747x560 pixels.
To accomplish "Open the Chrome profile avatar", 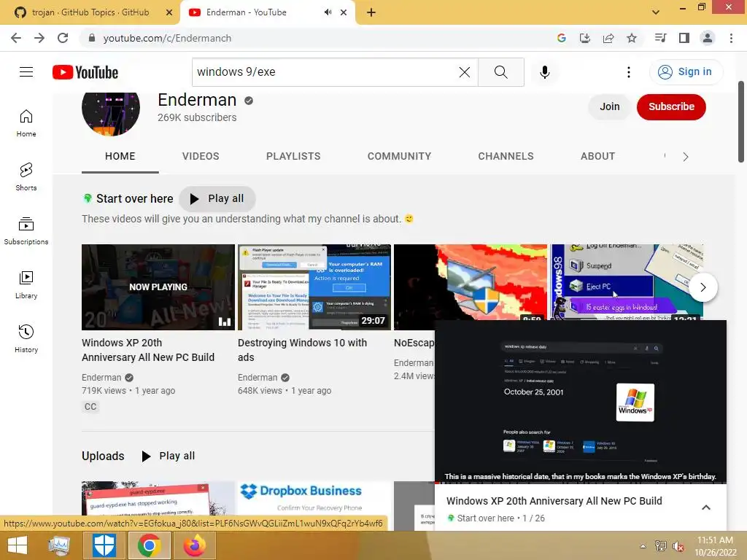I will (708, 38).
